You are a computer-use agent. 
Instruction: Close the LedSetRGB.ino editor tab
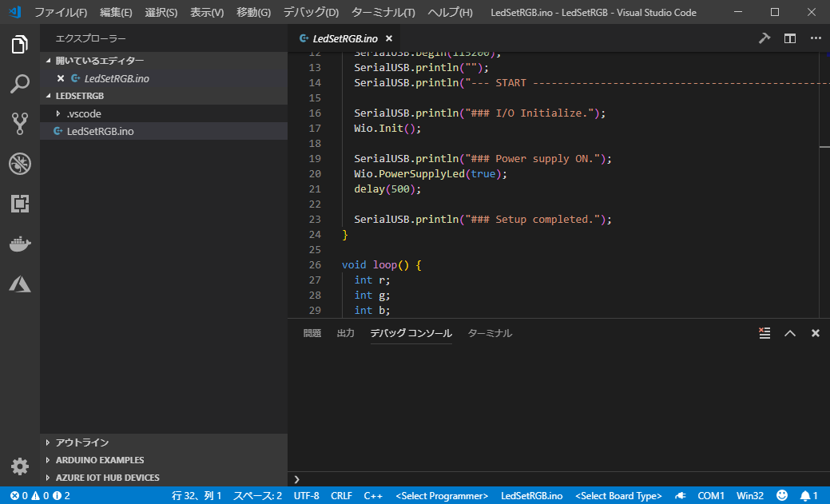(x=389, y=38)
